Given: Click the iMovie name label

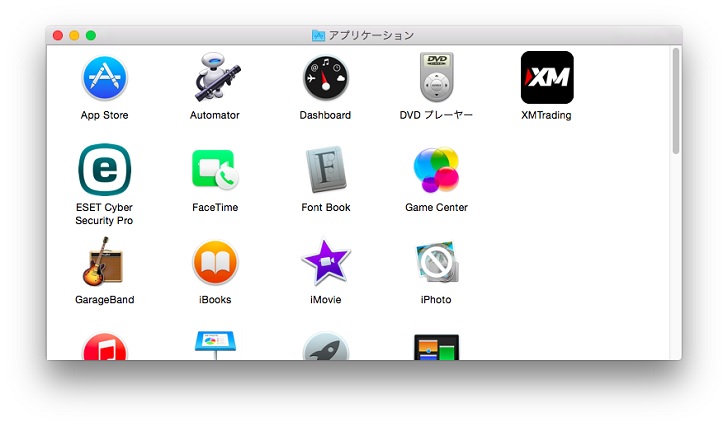Looking at the screenshot, I should (325, 300).
